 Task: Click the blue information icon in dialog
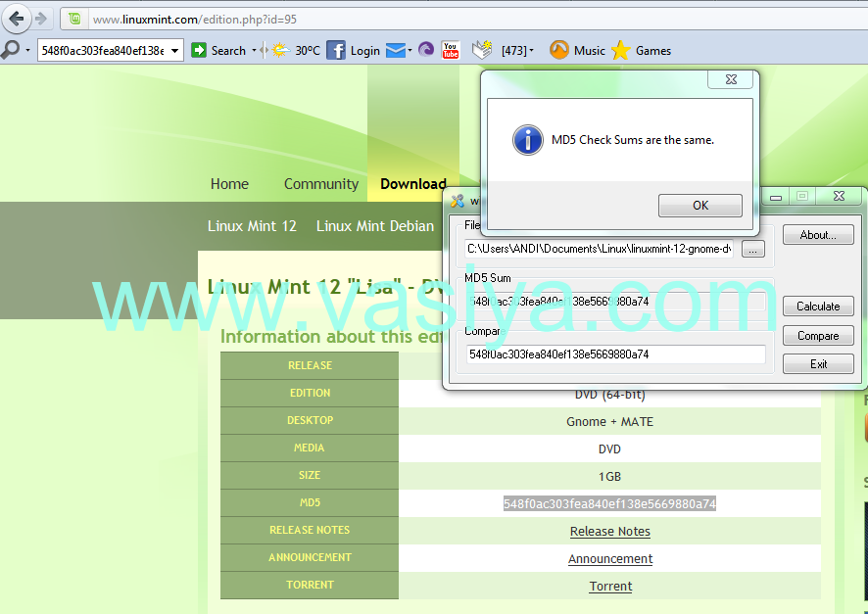527,140
